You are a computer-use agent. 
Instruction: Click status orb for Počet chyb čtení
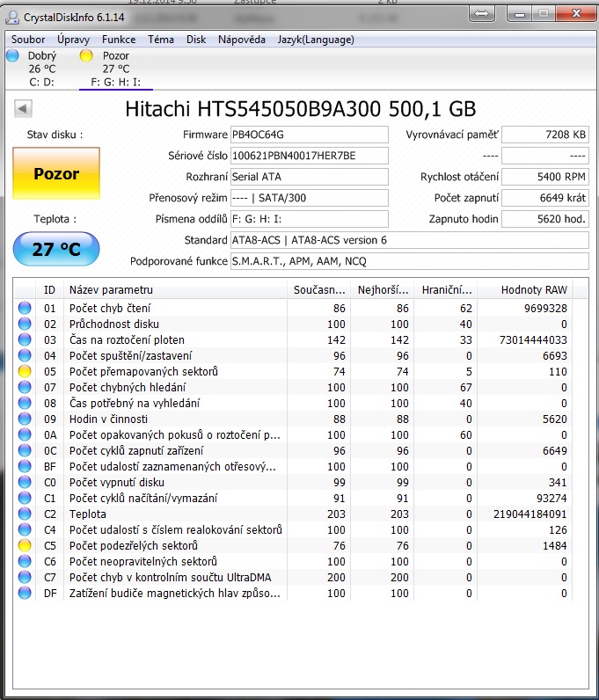pyautogui.click(x=25, y=308)
